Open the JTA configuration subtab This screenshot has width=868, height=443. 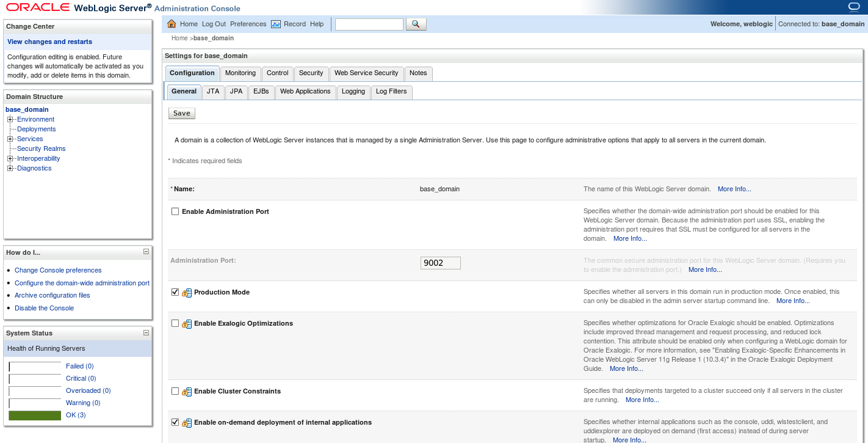click(212, 92)
